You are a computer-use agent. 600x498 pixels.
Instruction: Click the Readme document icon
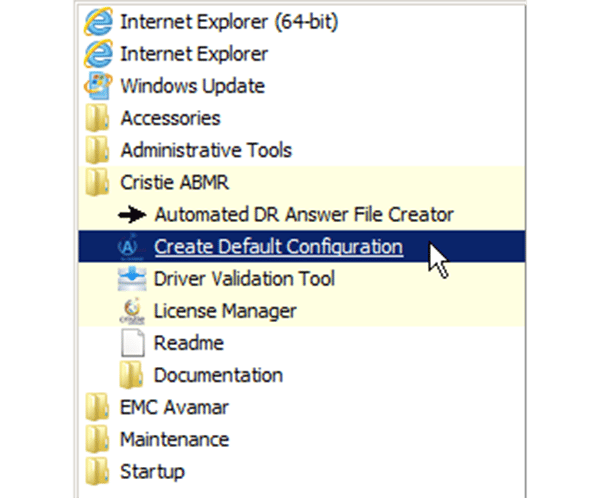point(132,343)
